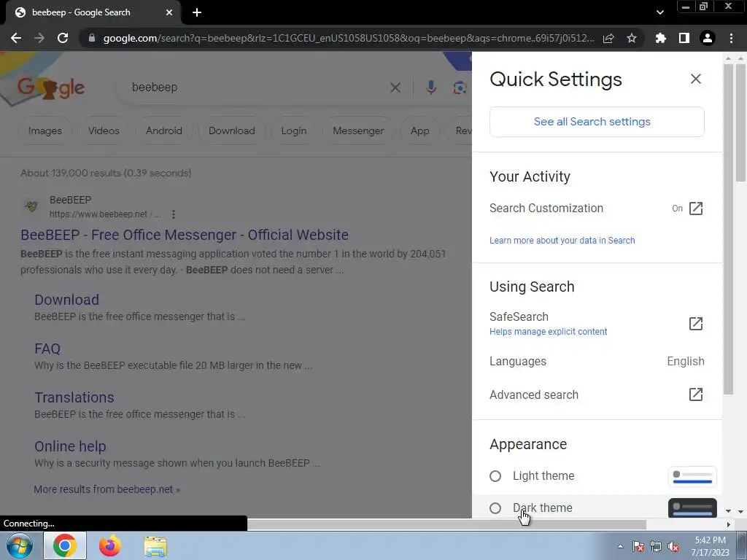The height and width of the screenshot is (560, 747).
Task: Open the FAQ sitelink
Action: pos(47,349)
